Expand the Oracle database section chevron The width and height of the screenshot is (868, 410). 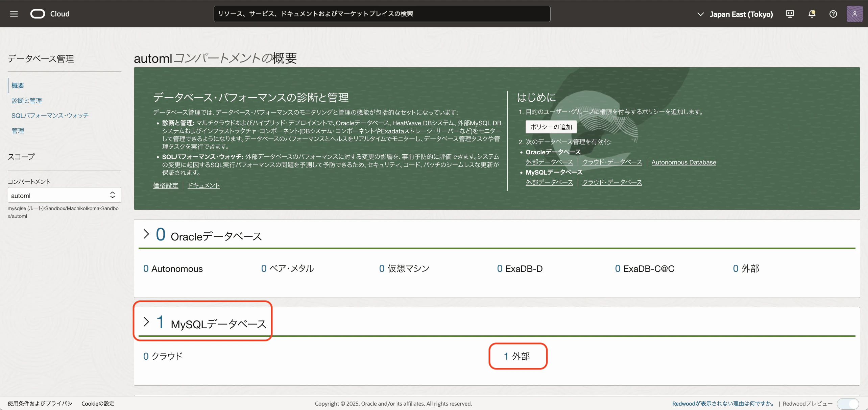[x=146, y=234]
